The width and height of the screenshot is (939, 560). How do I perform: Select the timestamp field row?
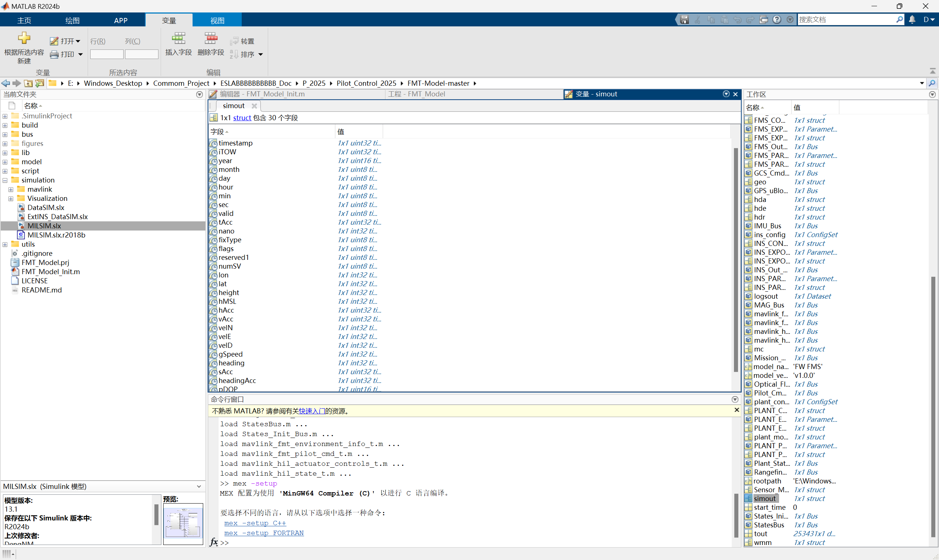click(469, 143)
